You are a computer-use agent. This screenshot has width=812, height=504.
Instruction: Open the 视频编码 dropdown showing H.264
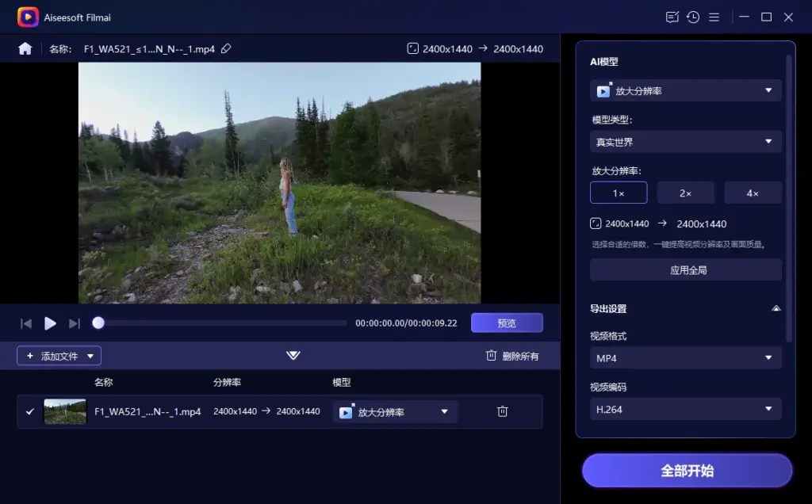685,409
